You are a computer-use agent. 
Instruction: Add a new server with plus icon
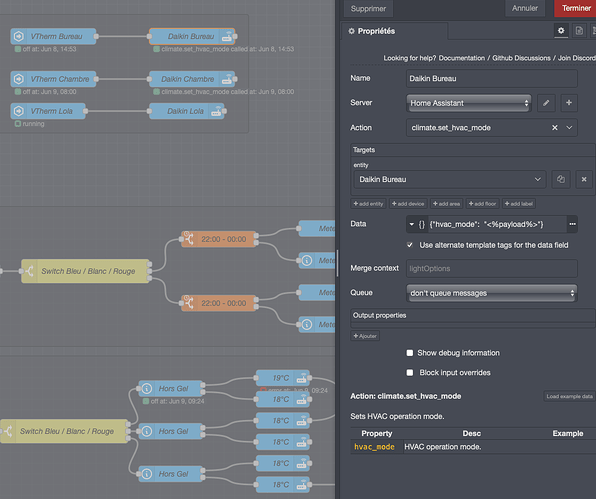pos(569,103)
